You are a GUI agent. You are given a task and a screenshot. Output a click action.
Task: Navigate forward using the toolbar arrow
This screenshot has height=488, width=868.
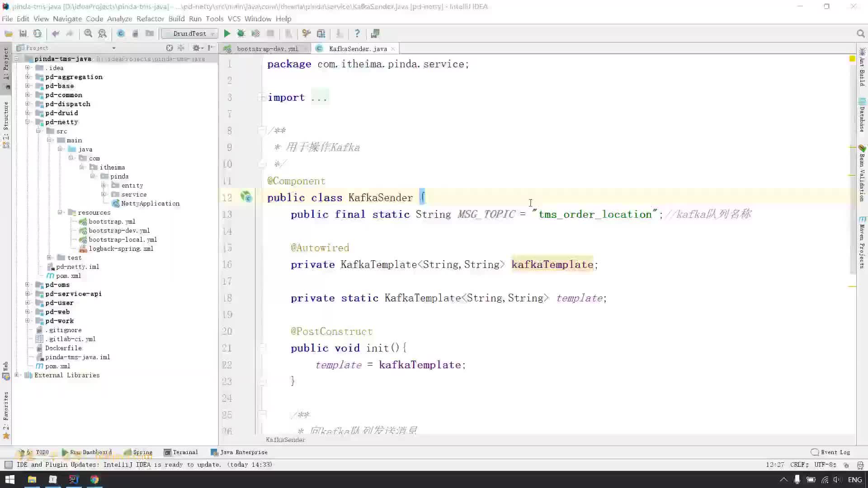[70, 33]
